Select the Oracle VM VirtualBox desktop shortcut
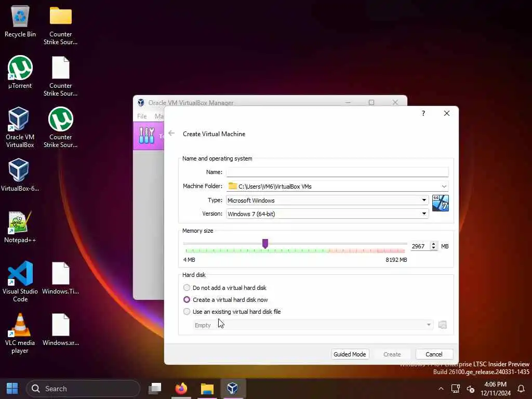532x399 pixels. click(x=20, y=127)
